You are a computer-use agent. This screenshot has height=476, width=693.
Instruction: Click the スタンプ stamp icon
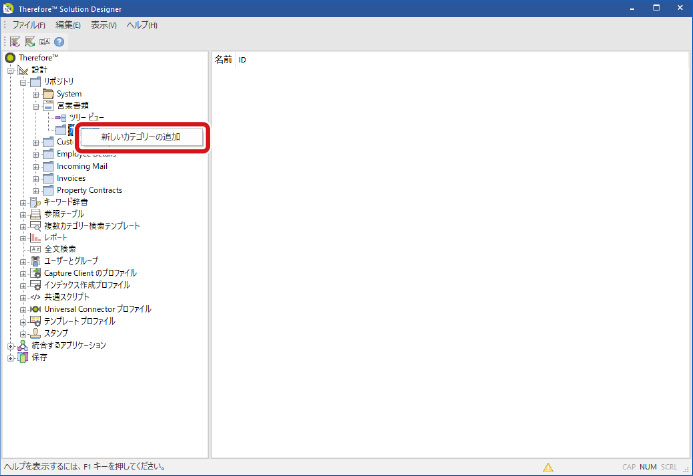tap(35, 333)
